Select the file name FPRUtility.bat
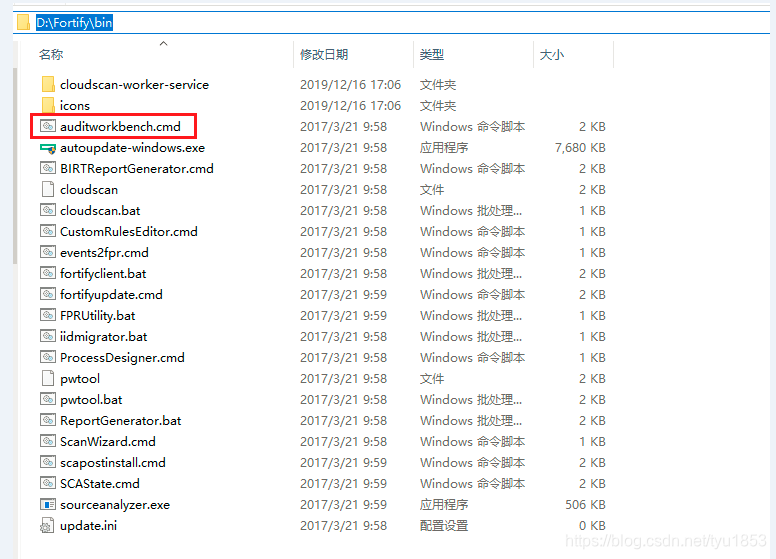 [x=97, y=316]
